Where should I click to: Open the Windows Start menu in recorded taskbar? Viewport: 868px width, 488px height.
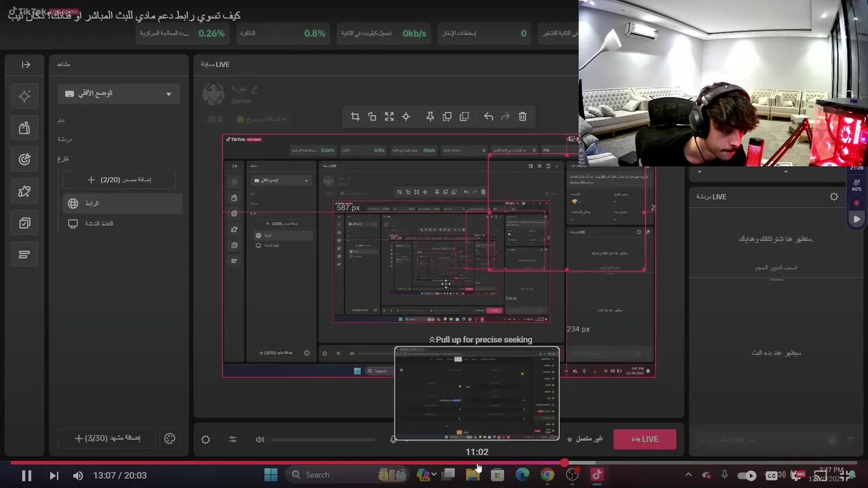pyautogui.click(x=271, y=474)
